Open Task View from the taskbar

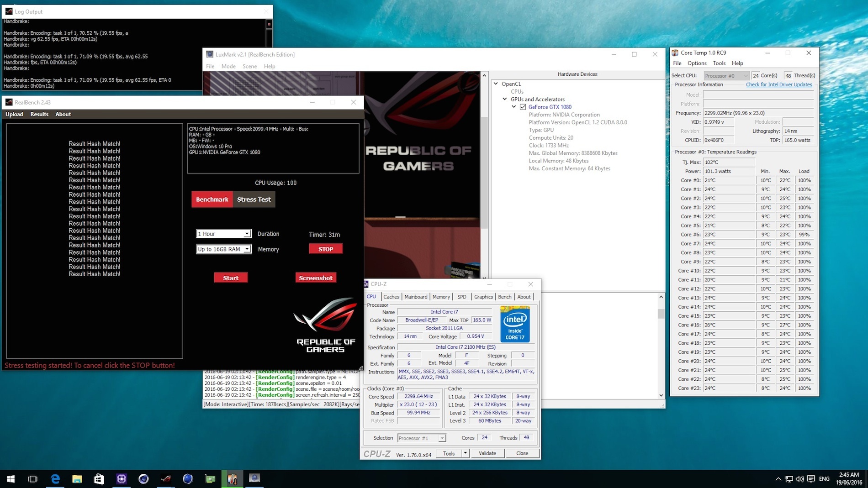(32, 478)
